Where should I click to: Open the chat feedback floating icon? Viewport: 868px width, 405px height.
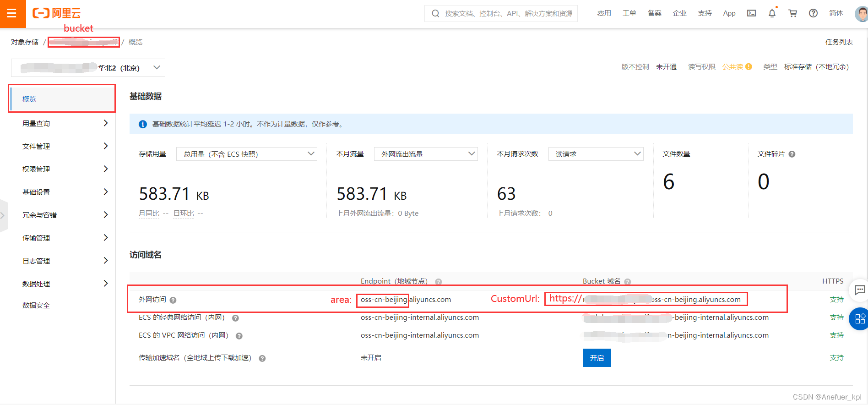[x=859, y=290]
